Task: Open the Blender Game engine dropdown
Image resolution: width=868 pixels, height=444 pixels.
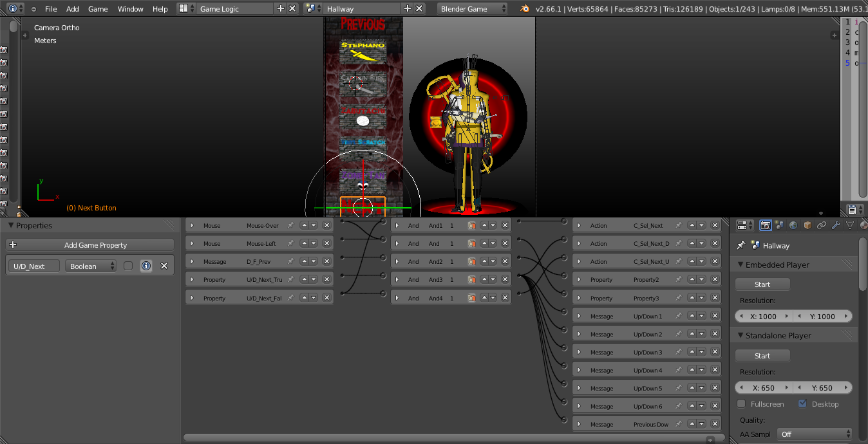Action: pos(473,8)
